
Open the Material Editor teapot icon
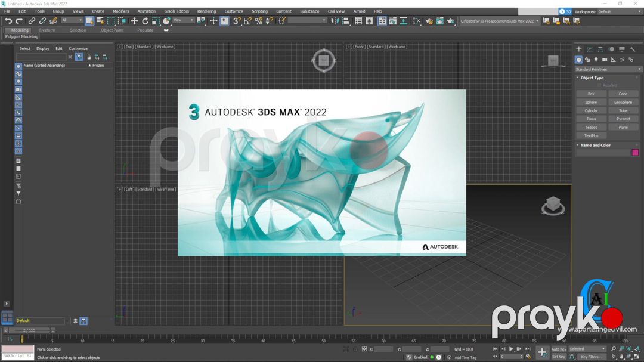pyautogui.click(x=416, y=21)
